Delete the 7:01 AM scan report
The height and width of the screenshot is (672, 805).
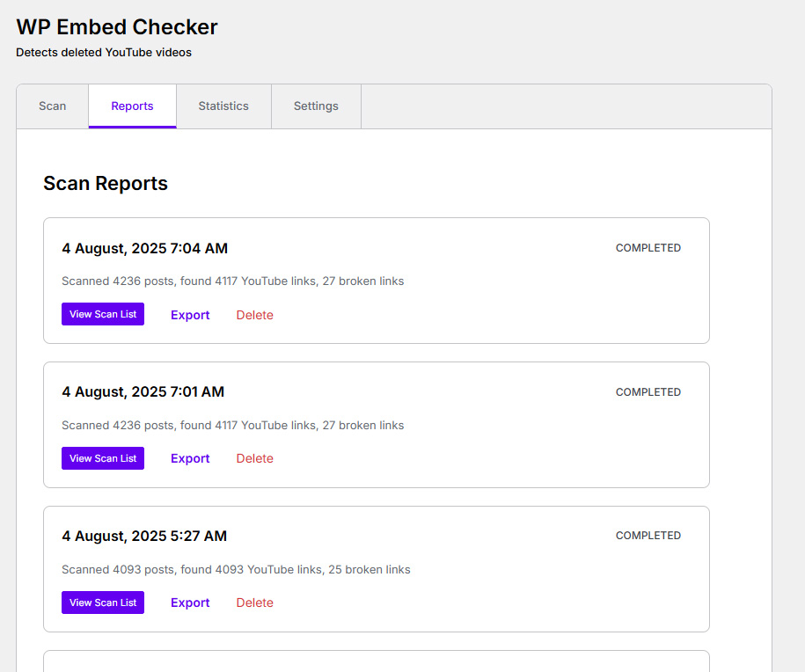pos(254,458)
